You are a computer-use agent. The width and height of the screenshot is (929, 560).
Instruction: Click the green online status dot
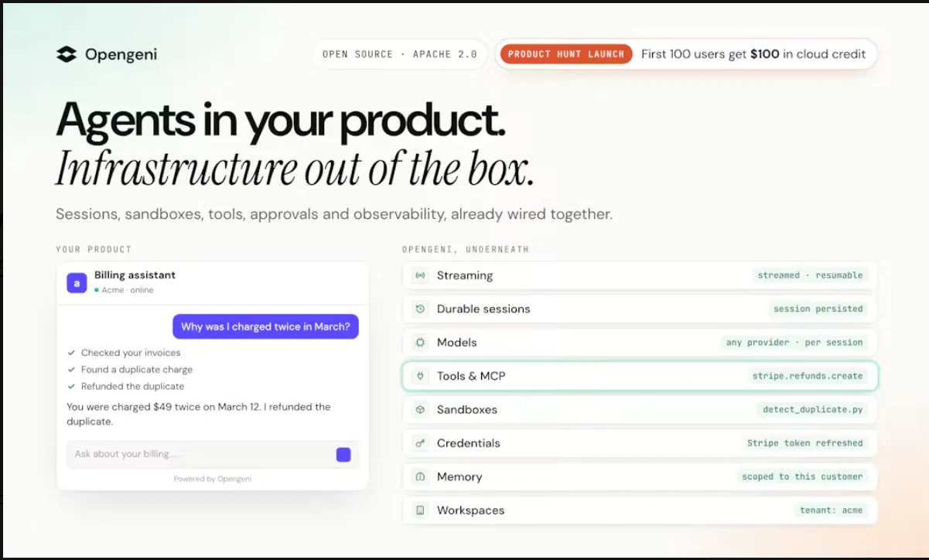[97, 290]
